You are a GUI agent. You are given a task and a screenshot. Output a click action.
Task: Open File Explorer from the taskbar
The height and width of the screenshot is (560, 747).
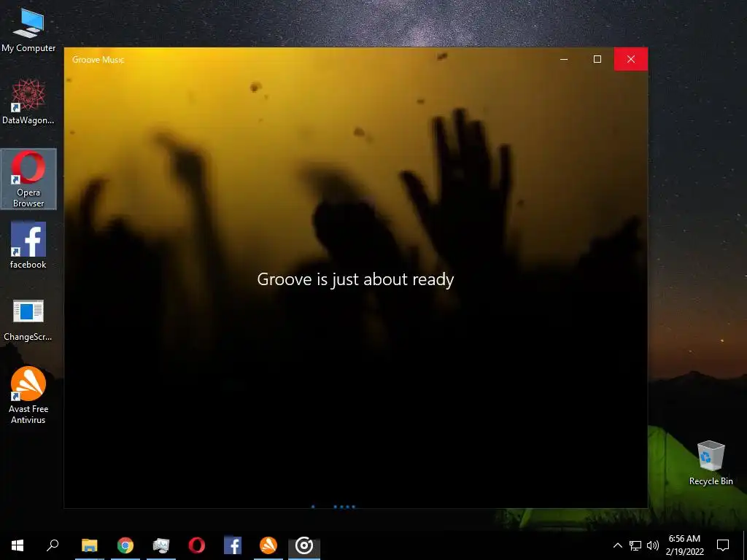pyautogui.click(x=90, y=545)
